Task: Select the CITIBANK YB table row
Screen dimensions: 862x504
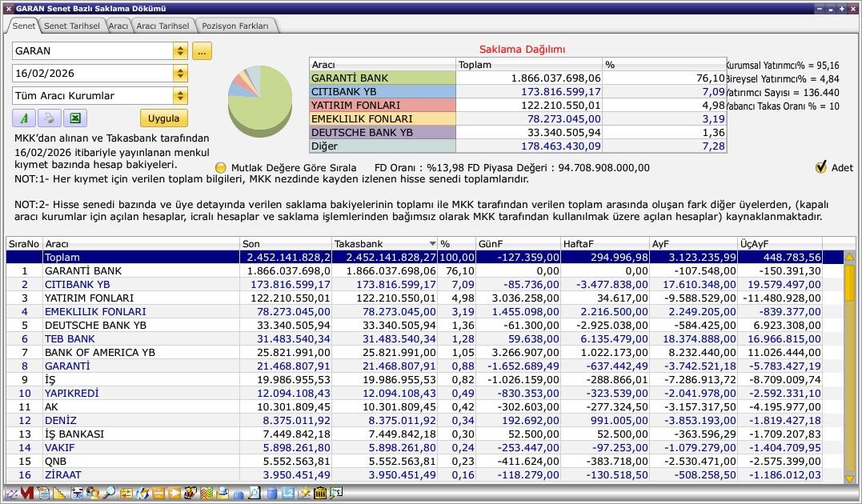Action: [77, 285]
